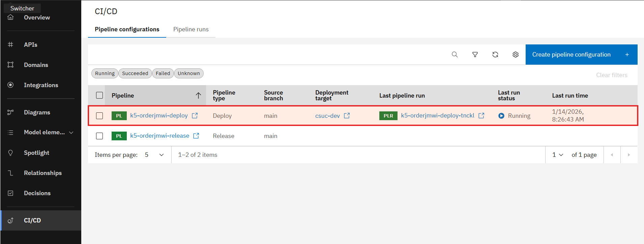This screenshot has height=244, width=644.
Task: Refresh the pipeline list
Action: (495, 55)
